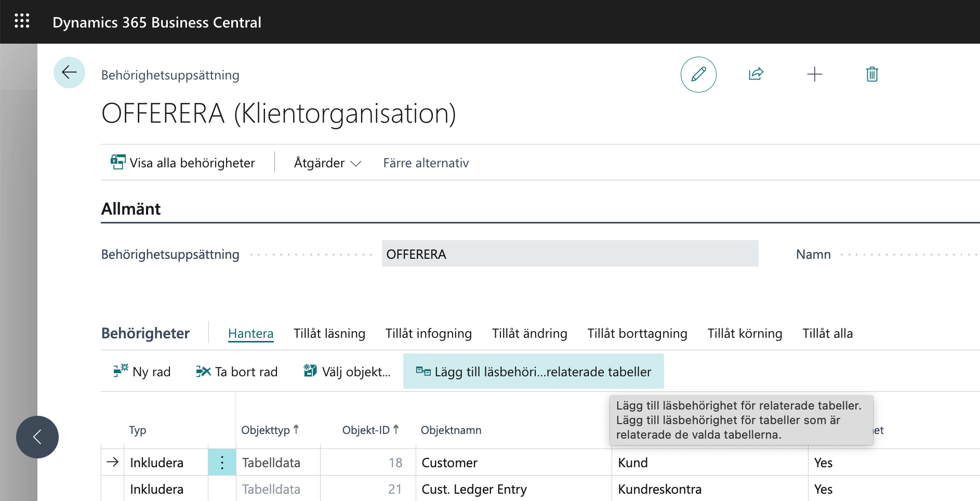The width and height of the screenshot is (980, 501).
Task: Sort by Objekttyp column header
Action: [270, 430]
